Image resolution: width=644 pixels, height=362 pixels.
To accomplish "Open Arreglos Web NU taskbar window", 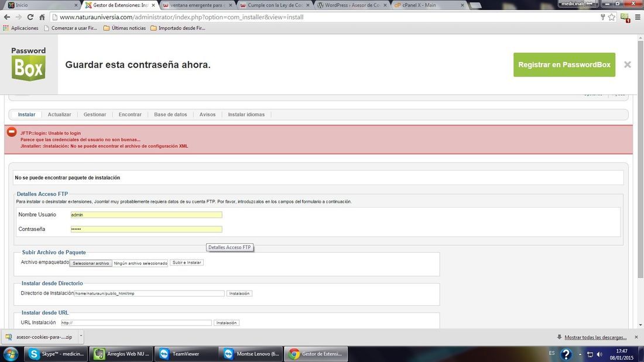I will point(122,354).
